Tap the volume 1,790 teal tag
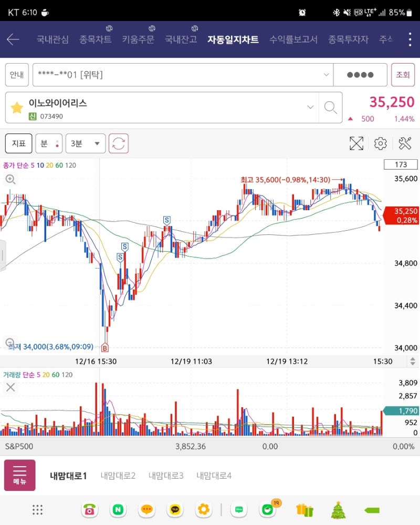 coord(401,410)
